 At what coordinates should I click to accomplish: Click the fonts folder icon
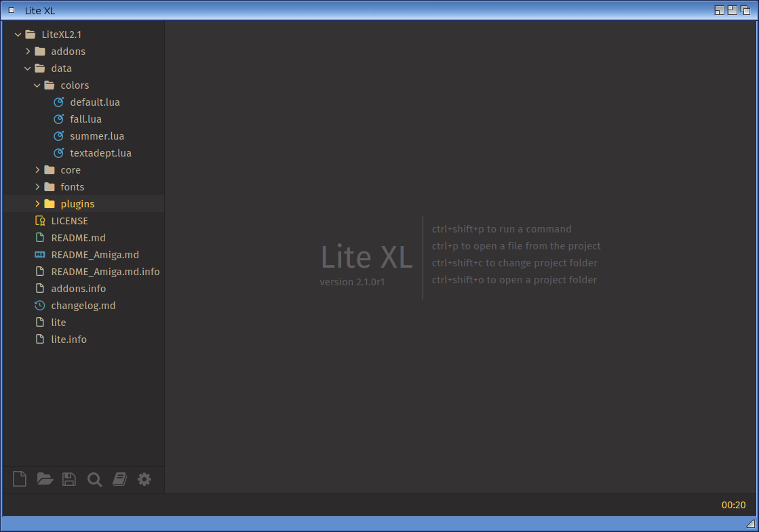tap(50, 186)
